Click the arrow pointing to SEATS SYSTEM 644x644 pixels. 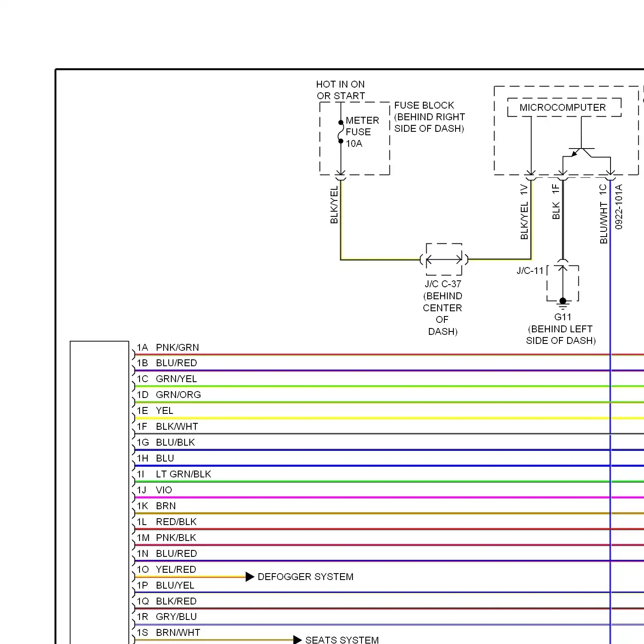[x=298, y=640]
